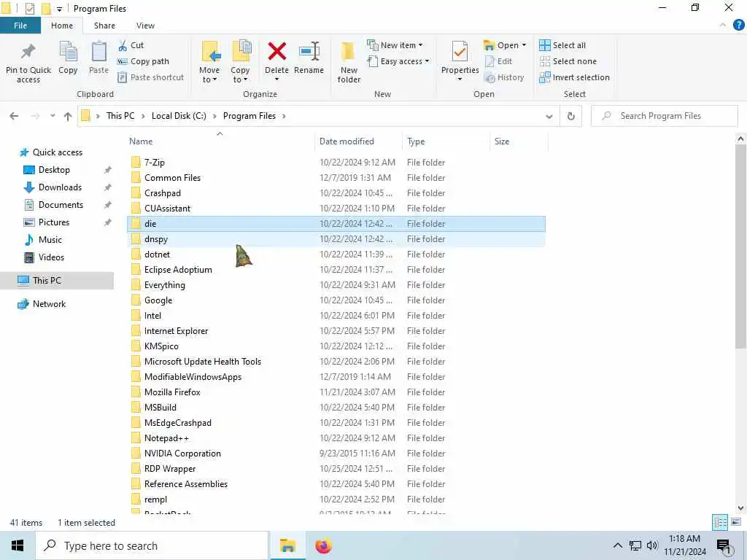747x560 pixels.
Task: Expand the New item dropdown
Action: pos(395,45)
